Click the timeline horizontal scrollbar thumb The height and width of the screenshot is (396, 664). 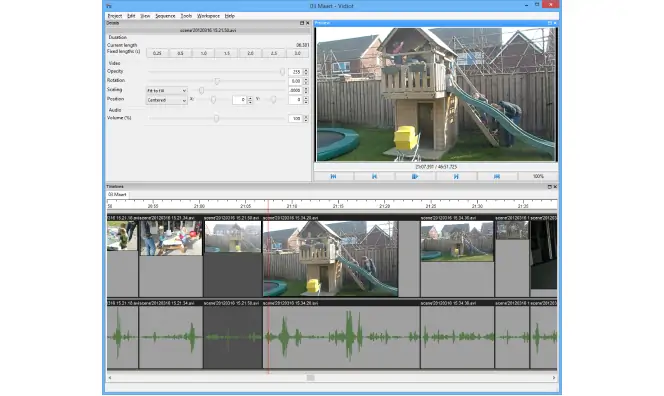(x=310, y=377)
